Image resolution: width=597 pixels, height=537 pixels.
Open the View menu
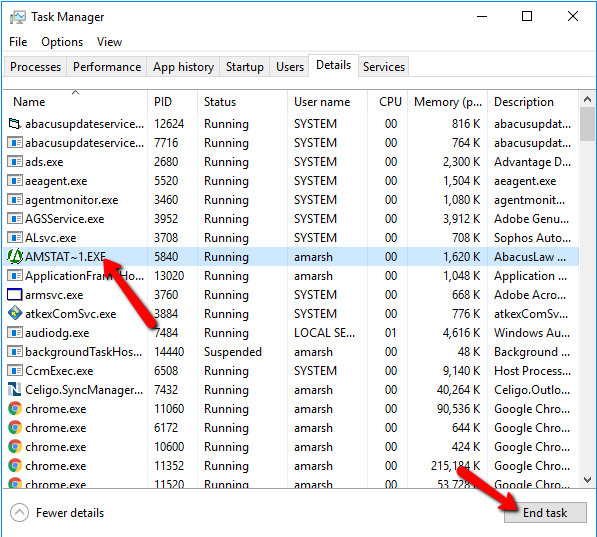click(109, 42)
